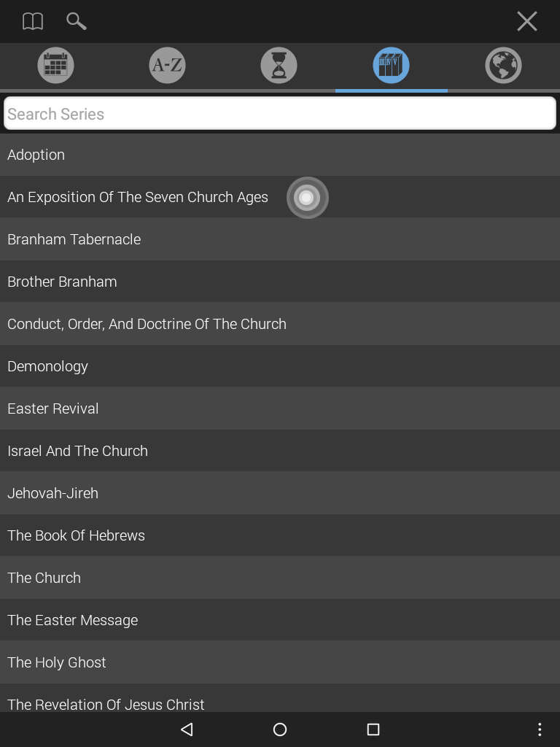Viewport: 560px width, 747px height.
Task: Open the Jehovah-Jireh series
Action: (x=280, y=493)
